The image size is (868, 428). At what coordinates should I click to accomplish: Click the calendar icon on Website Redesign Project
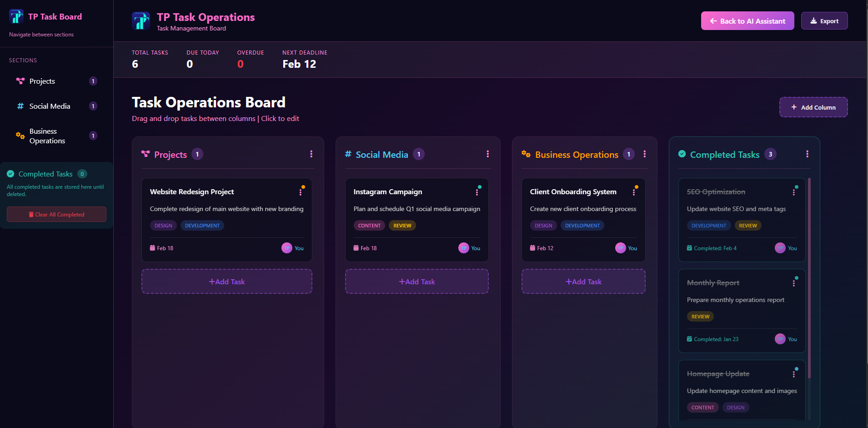coord(152,248)
